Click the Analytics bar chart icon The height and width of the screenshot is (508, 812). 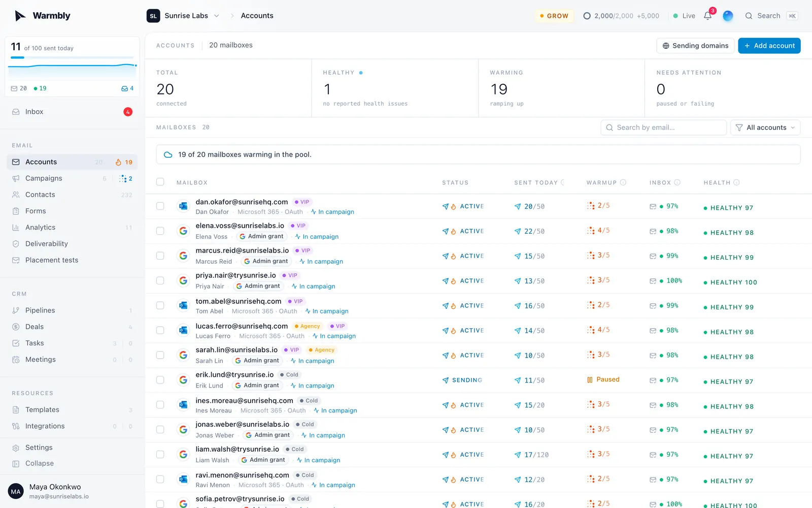[16, 228]
